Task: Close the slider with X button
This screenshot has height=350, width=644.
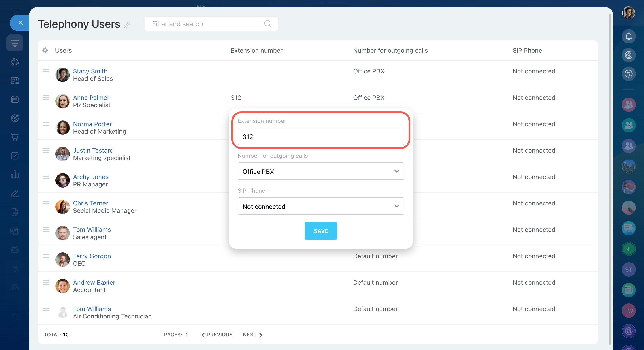Action: pyautogui.click(x=21, y=23)
